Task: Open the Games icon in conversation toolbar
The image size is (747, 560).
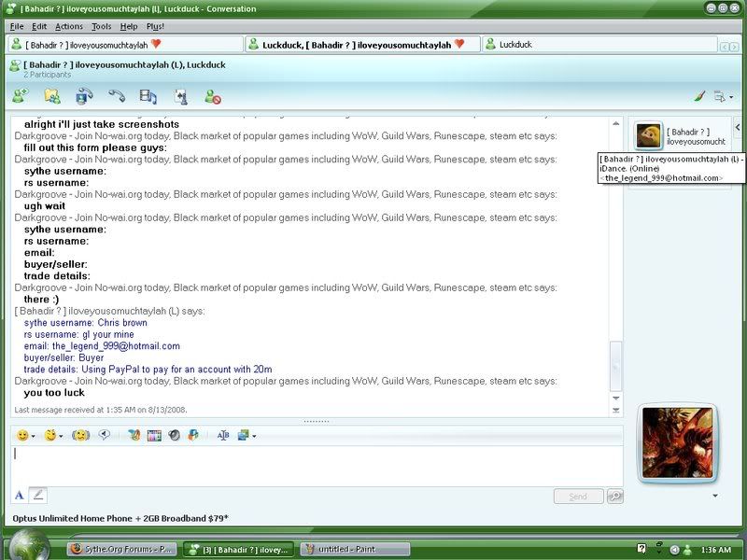Action: (x=180, y=96)
